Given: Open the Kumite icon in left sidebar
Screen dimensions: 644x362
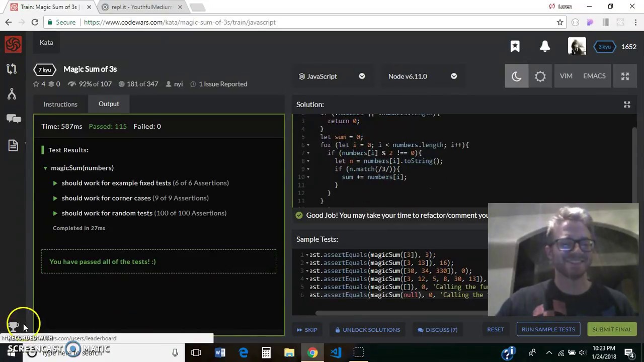Looking at the screenshot, I should click(12, 94).
